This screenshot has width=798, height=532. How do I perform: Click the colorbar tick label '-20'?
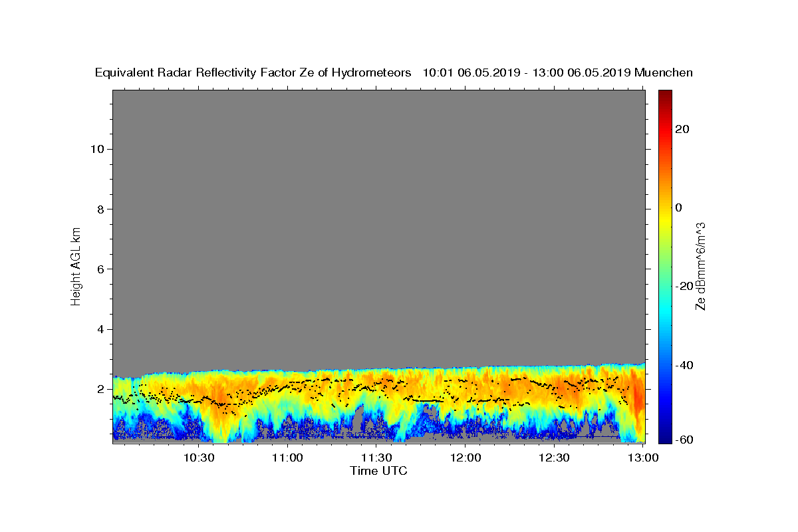pos(685,286)
